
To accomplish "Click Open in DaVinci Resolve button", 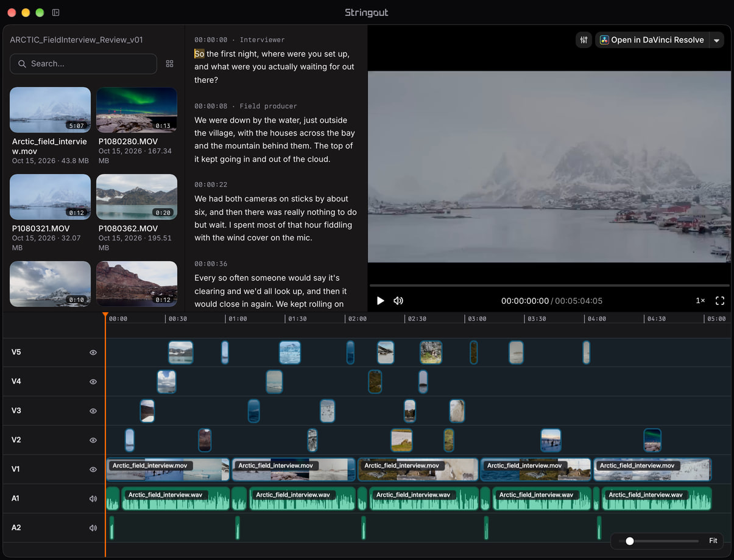I will click(652, 40).
